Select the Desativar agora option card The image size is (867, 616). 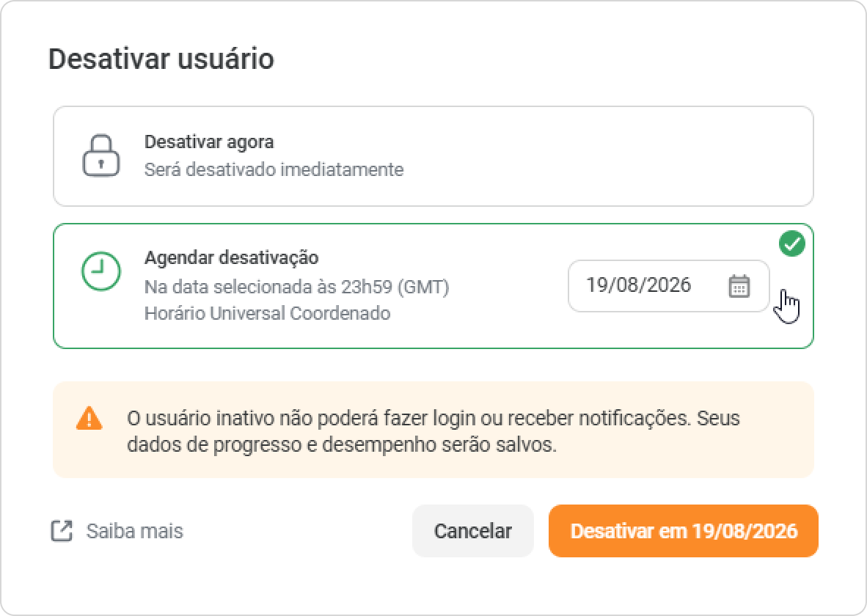[x=433, y=156]
